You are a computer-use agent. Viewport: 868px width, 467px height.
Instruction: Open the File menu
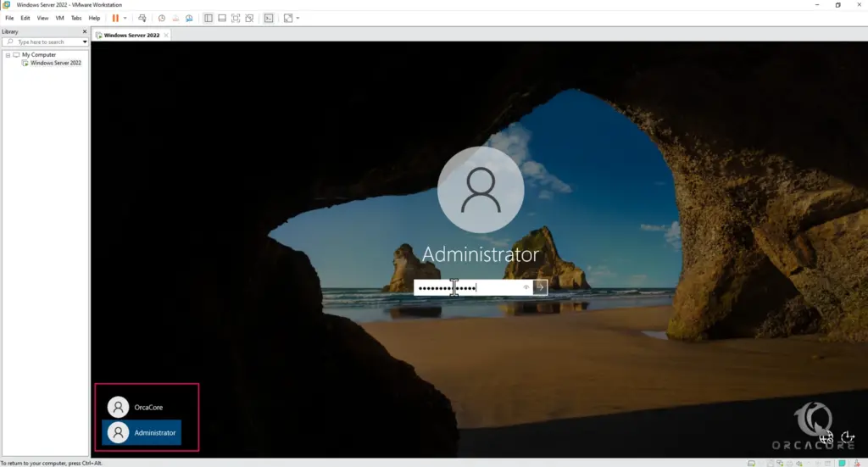point(9,19)
